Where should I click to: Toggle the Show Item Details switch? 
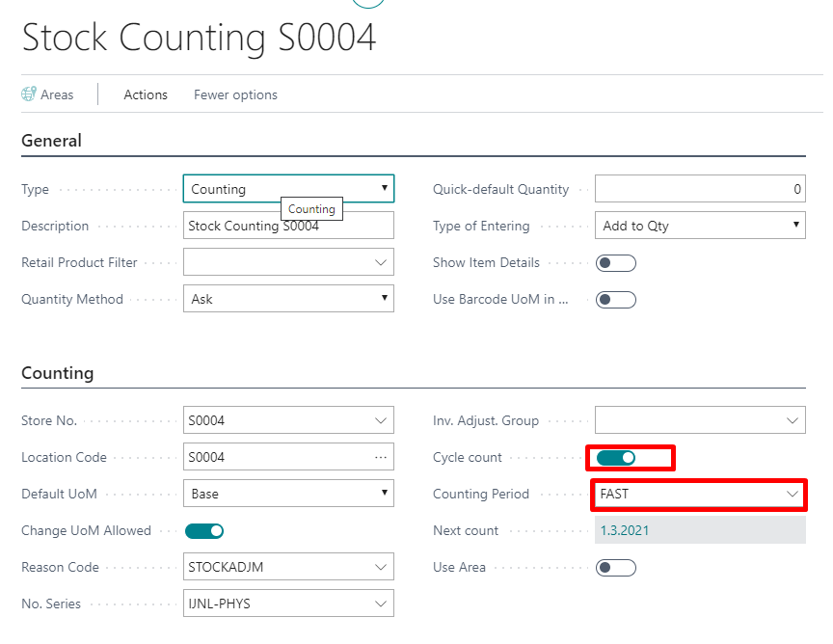pyautogui.click(x=616, y=262)
